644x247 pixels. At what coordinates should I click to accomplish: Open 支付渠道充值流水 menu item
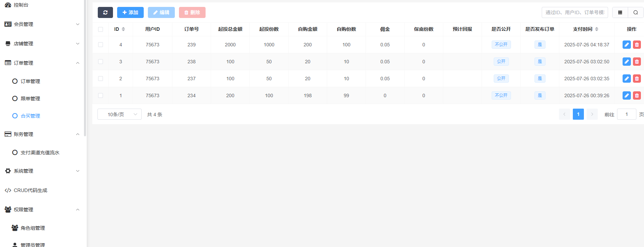point(40,153)
